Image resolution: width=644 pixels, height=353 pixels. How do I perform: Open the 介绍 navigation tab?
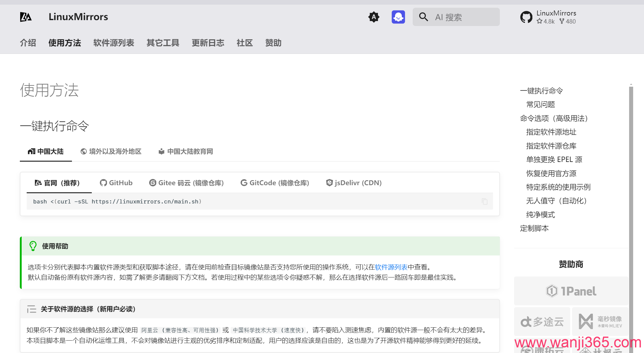[28, 43]
